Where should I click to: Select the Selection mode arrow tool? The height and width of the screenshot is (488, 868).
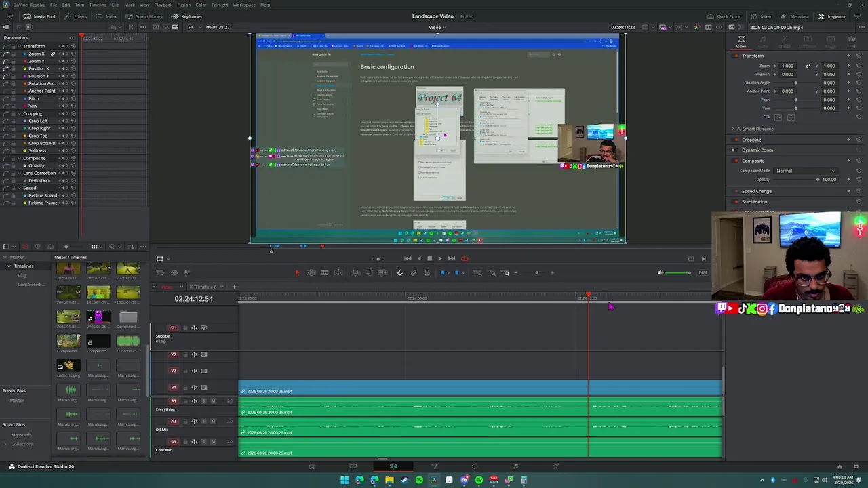(x=296, y=272)
